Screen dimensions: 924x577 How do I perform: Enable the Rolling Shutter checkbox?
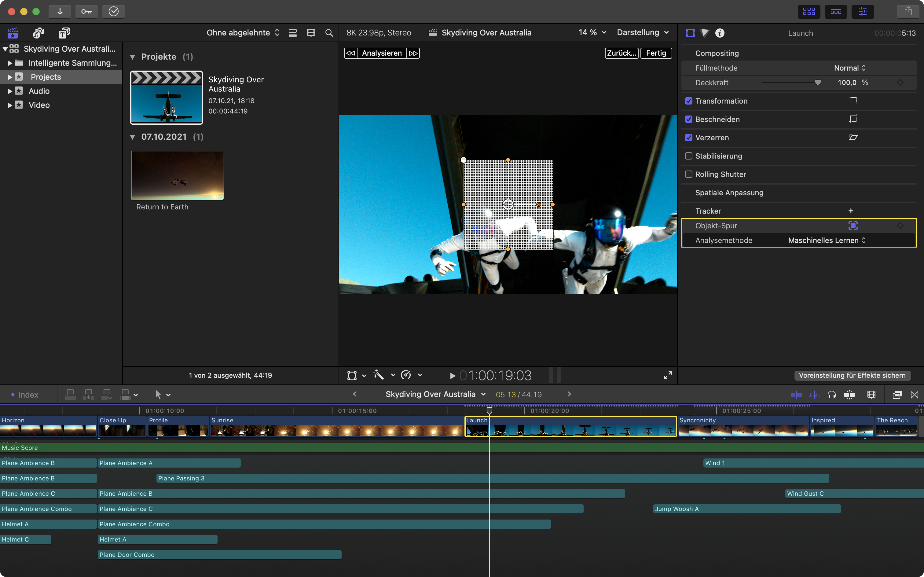(x=689, y=174)
